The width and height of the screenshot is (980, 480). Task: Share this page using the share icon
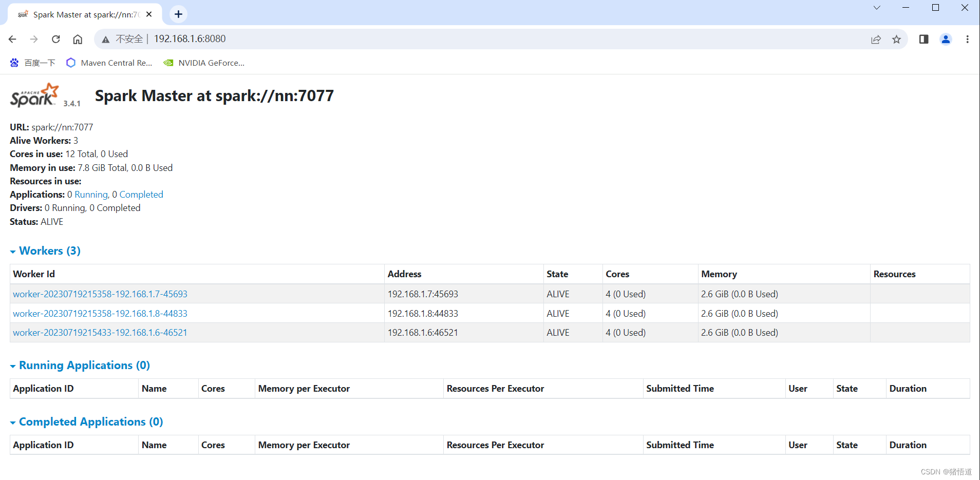876,40
